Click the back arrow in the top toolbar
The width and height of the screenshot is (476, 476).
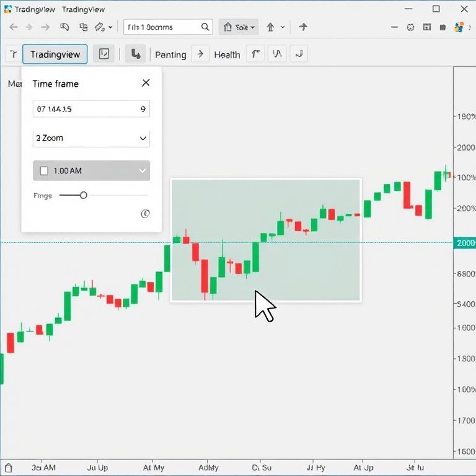pos(14,27)
